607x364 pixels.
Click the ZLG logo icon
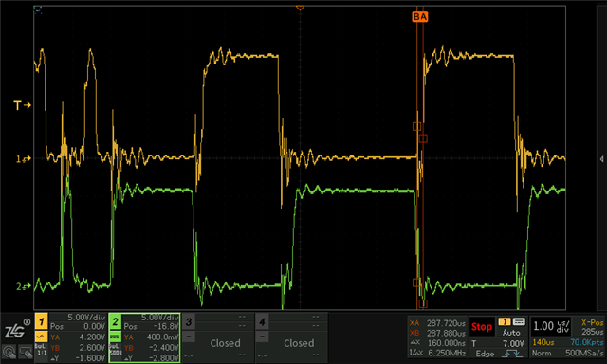pyautogui.click(x=17, y=329)
